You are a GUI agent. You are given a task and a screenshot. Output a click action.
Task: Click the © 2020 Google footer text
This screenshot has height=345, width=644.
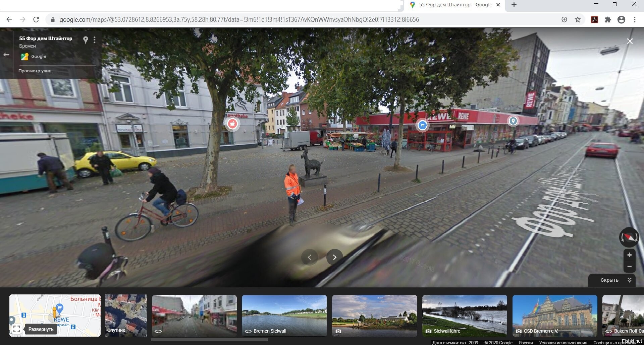[498, 343]
